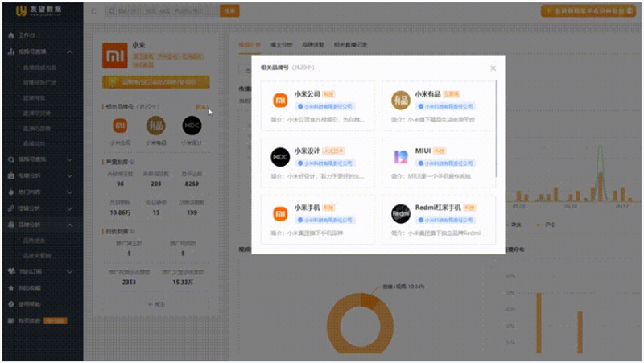Image resolution: width=644 pixels, height=363 pixels.
Task: Click the 友望数据 logo at the top left
Action: [x=38, y=10]
